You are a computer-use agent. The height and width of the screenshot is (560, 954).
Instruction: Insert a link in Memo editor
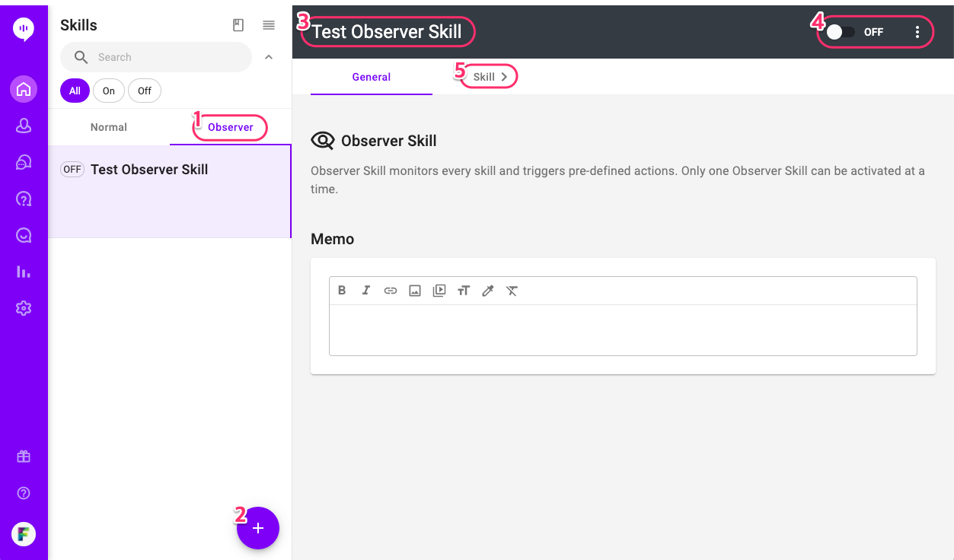coord(391,291)
